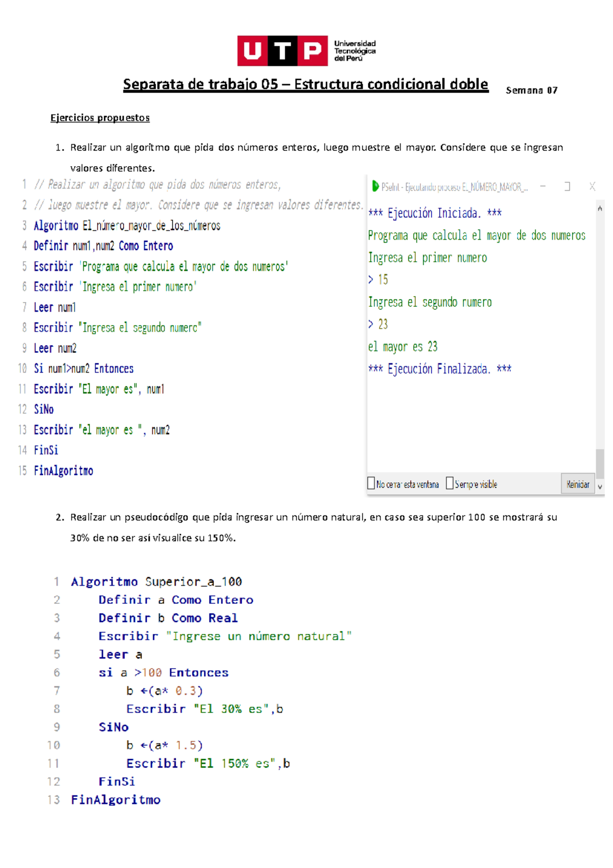This screenshot has height=868, width=613.
Task: Minimize the PSeInt execution window
Action: pyautogui.click(x=543, y=187)
